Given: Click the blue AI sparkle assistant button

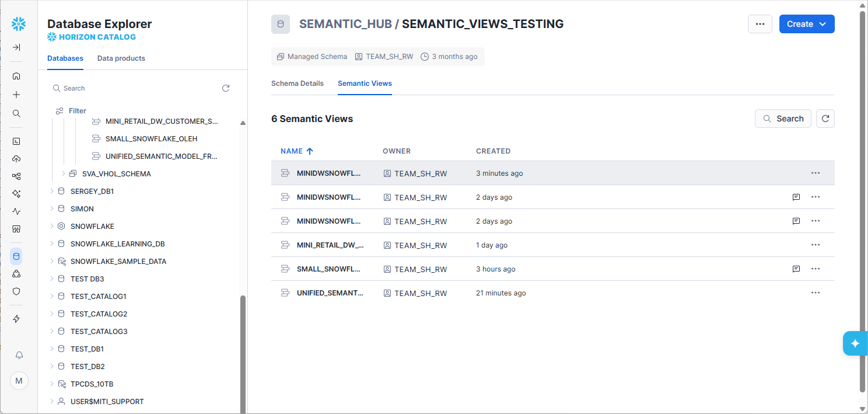Looking at the screenshot, I should pos(855,343).
